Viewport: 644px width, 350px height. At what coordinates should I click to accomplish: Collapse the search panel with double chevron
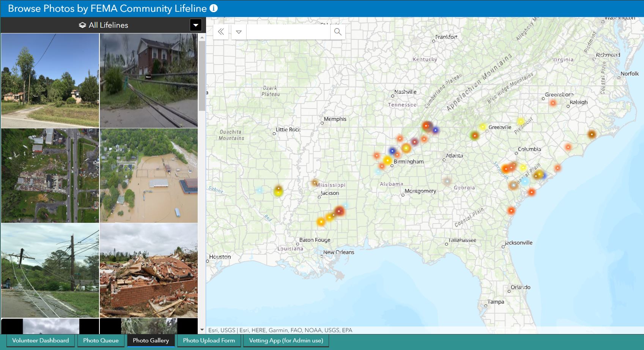[x=221, y=32]
